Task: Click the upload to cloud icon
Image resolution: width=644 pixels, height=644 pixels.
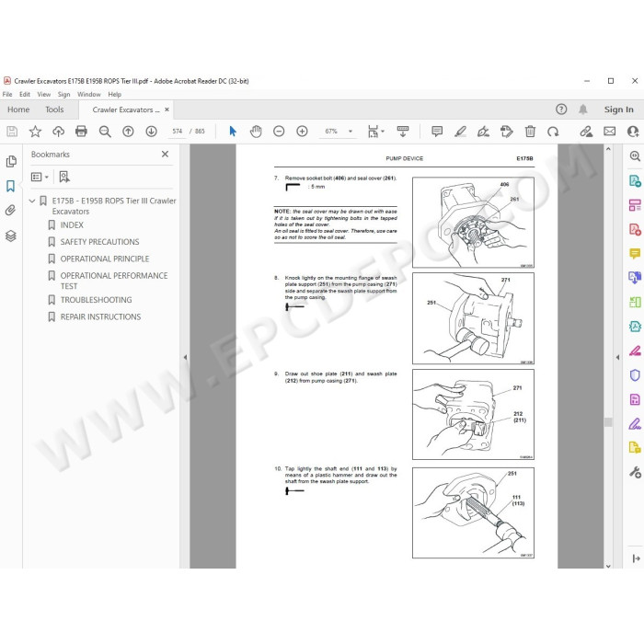Action: tap(58, 132)
